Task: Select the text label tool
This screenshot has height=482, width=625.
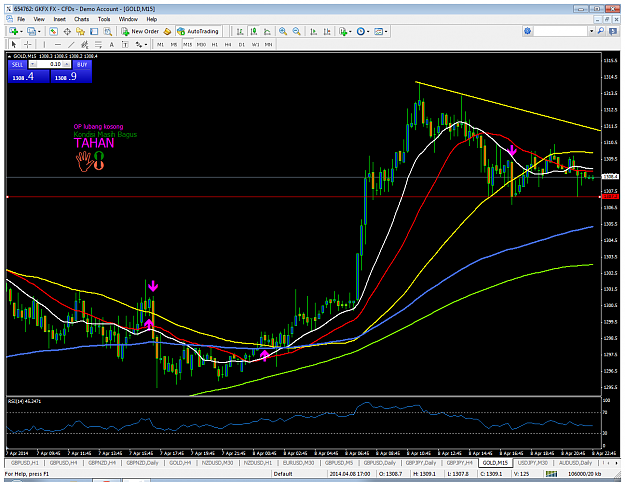Action: click(125, 44)
